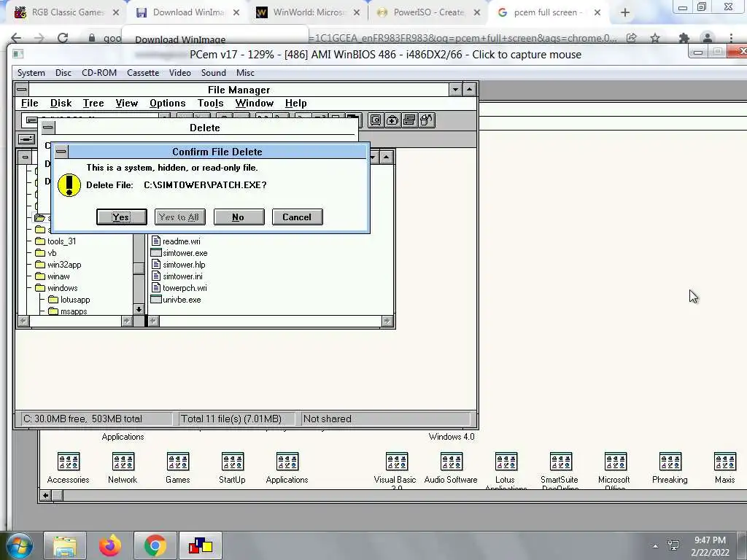Select the msapps subfolder in tree
Screen dimensions: 747x560
68,311
